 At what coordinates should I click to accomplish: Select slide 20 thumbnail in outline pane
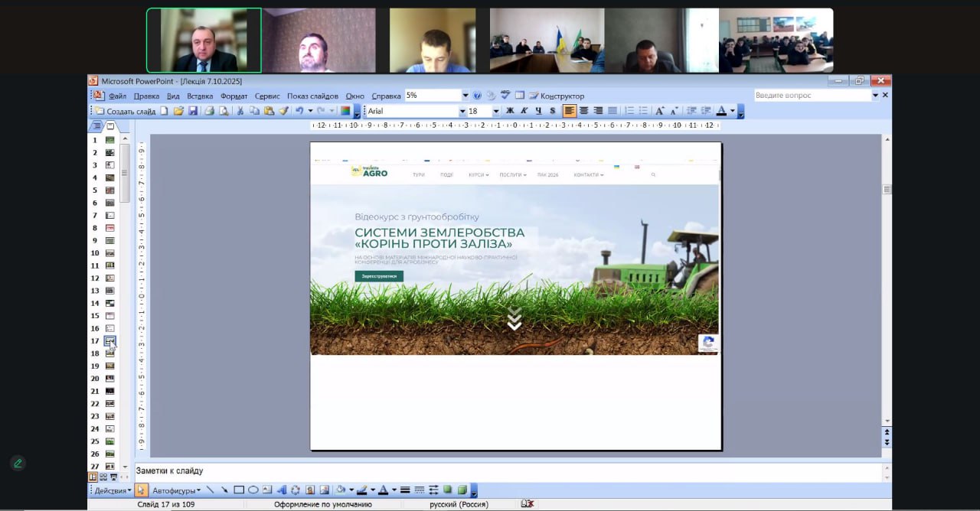pos(110,379)
